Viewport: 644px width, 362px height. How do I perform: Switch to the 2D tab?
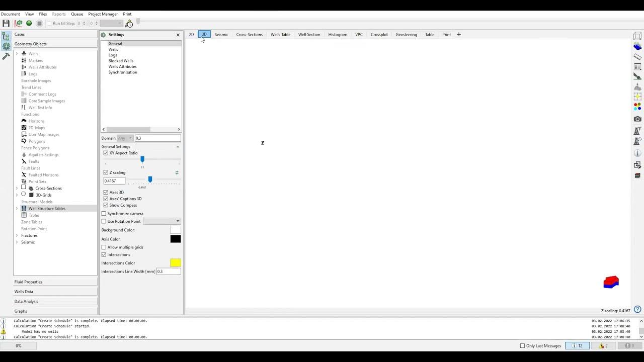191,35
